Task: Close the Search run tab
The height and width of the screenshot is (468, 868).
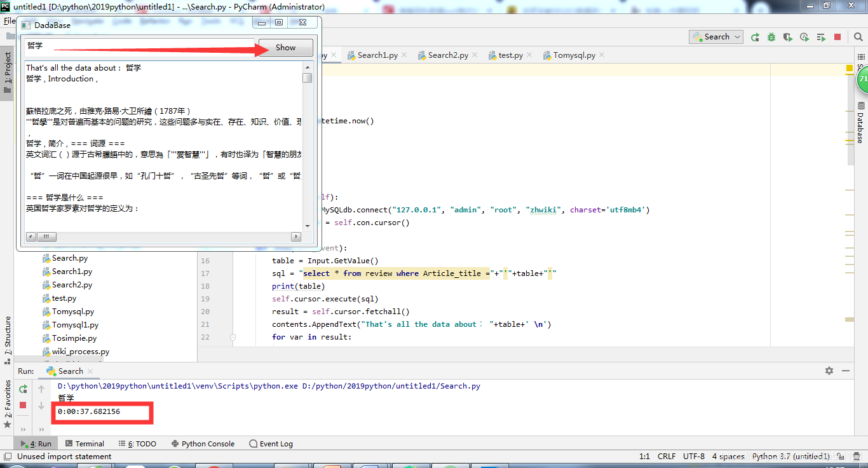Action: 90,371
